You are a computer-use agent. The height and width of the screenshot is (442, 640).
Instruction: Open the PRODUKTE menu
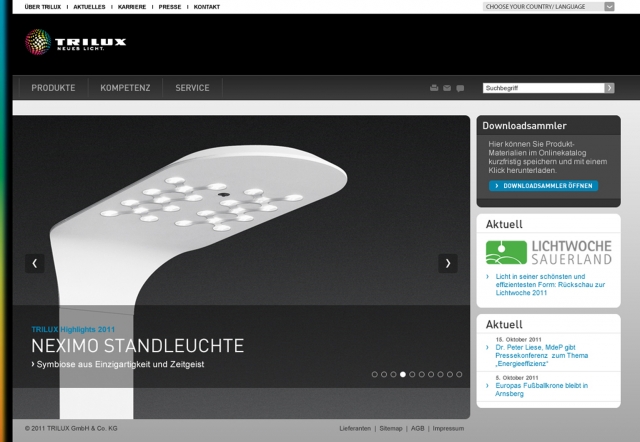tap(53, 88)
